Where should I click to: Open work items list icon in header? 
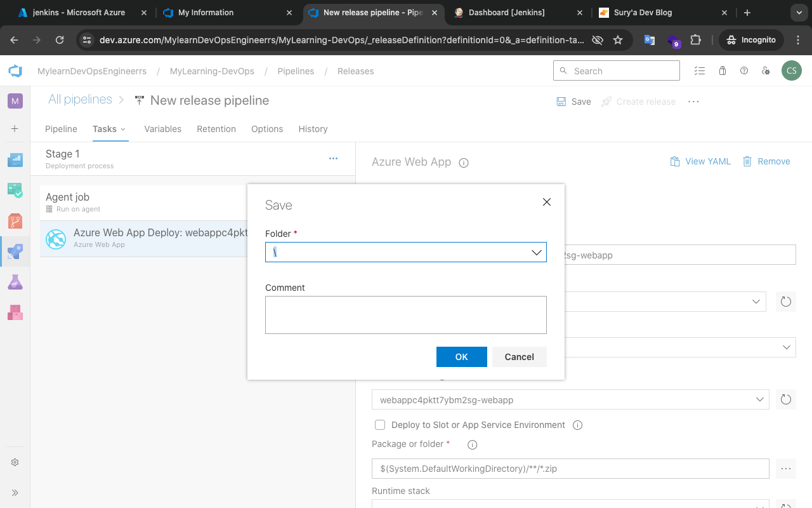coord(700,71)
